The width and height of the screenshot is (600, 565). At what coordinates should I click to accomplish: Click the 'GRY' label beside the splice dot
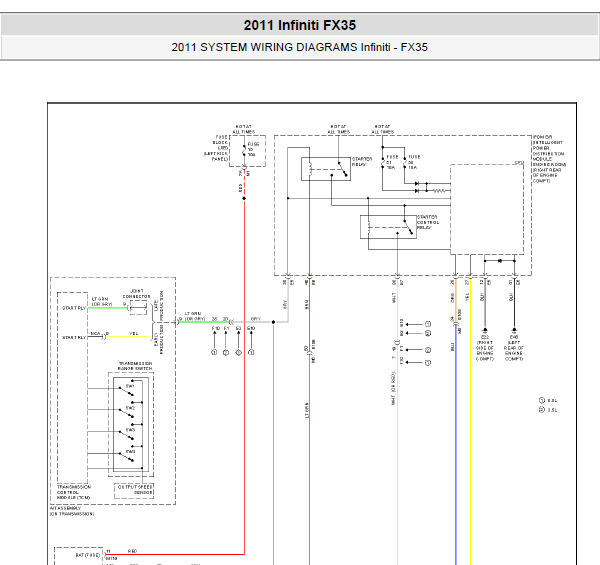[x=256, y=319]
